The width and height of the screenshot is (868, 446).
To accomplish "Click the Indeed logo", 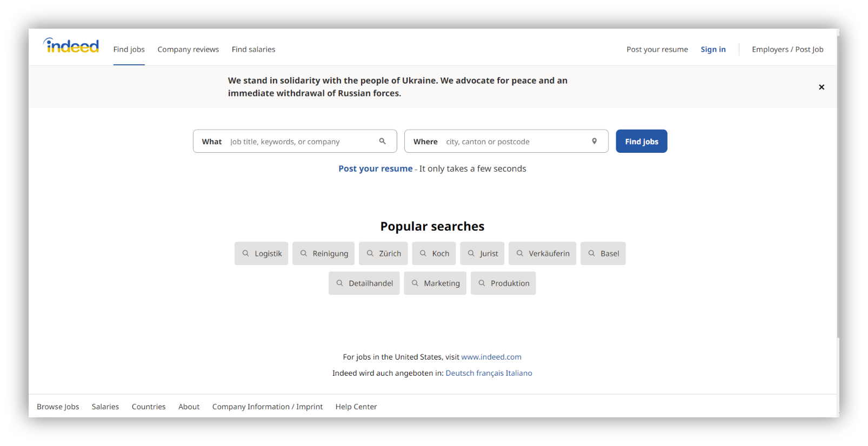I will pyautogui.click(x=71, y=46).
